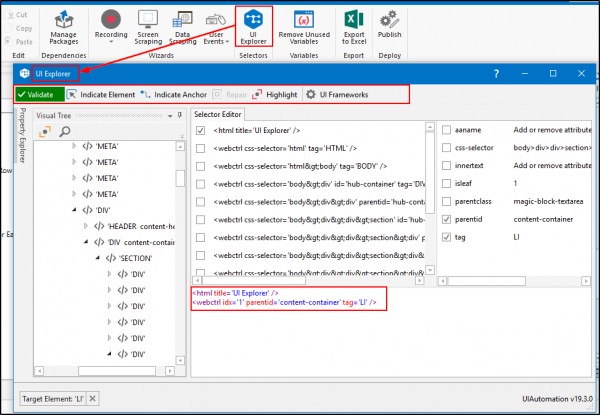Uncheck the tag attribute checkbox

pyautogui.click(x=446, y=237)
